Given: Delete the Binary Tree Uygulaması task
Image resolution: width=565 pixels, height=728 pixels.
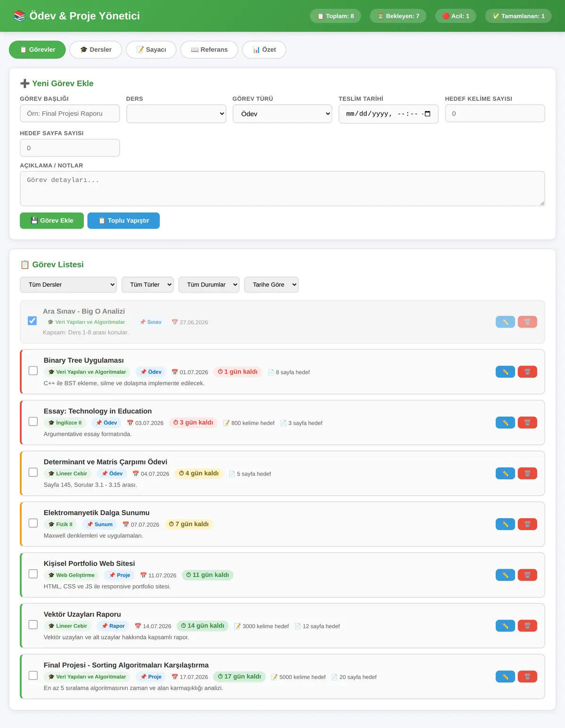Looking at the screenshot, I should tap(527, 372).
